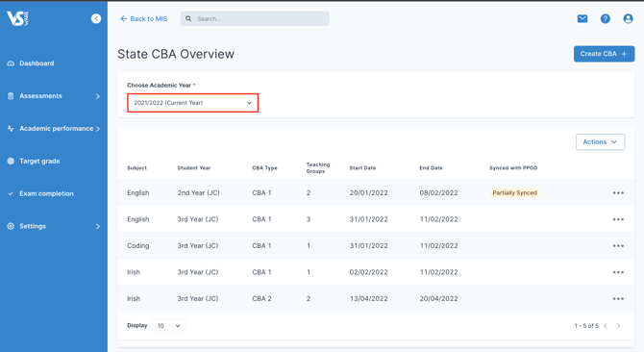Click the start date 02/02/2022

368,272
